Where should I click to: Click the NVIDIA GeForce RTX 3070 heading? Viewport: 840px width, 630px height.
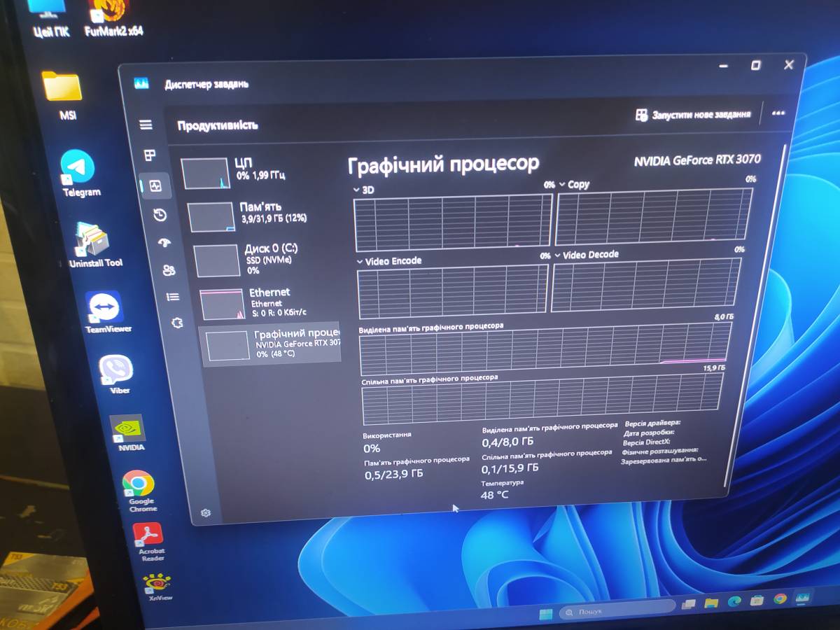pyautogui.click(x=697, y=160)
